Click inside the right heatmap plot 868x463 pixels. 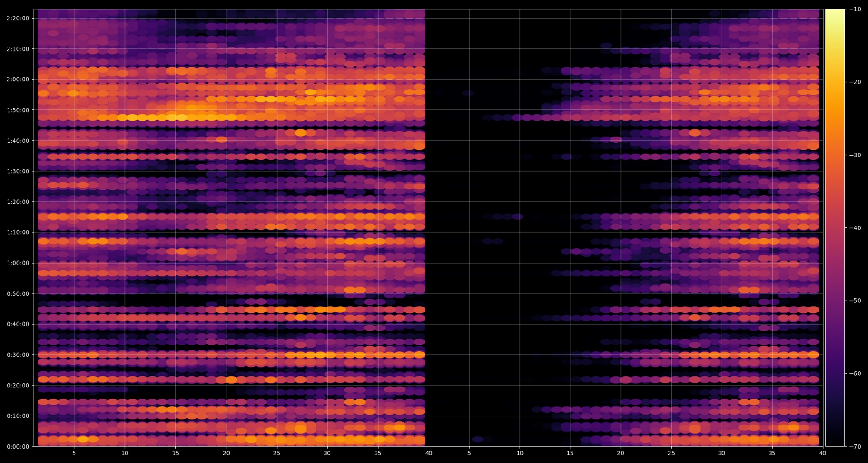click(626, 228)
